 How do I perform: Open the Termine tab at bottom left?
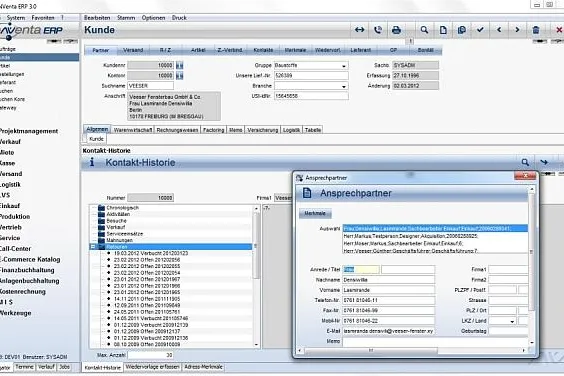[24, 367]
